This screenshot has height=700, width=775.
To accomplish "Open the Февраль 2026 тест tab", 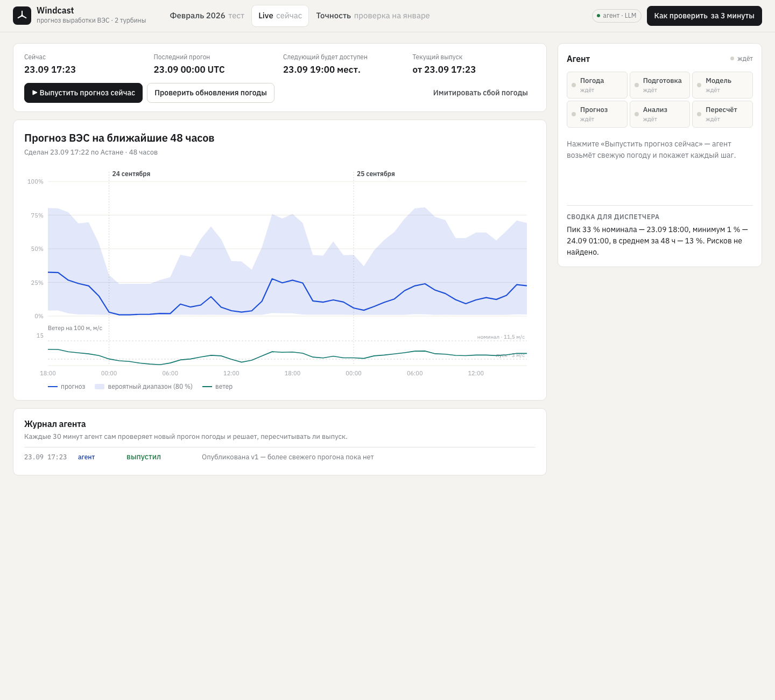I will pos(207,16).
